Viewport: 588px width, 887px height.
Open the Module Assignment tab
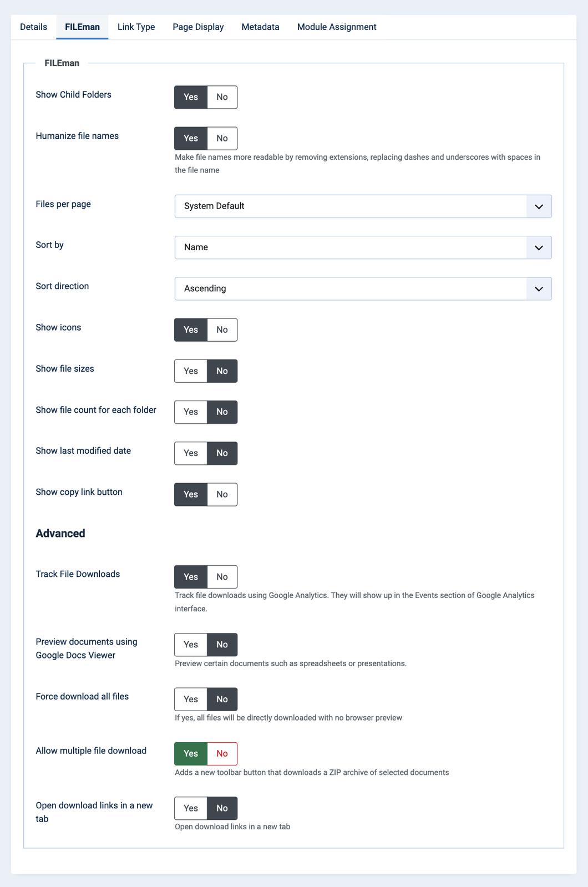pos(337,27)
